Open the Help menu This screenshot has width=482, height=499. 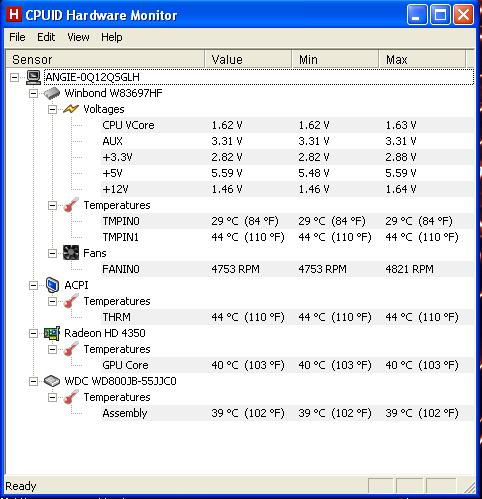pos(112,37)
